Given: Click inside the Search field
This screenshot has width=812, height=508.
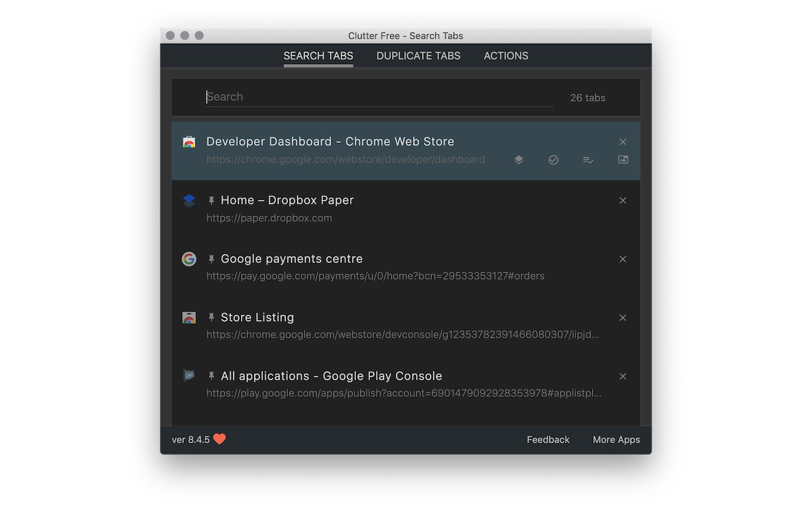Looking at the screenshot, I should tap(379, 97).
